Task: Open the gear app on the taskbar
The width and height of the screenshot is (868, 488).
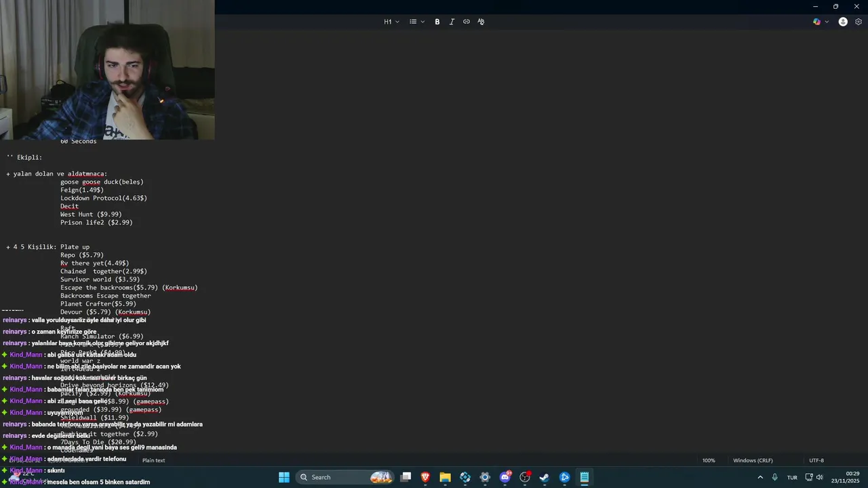Action: coord(485,477)
